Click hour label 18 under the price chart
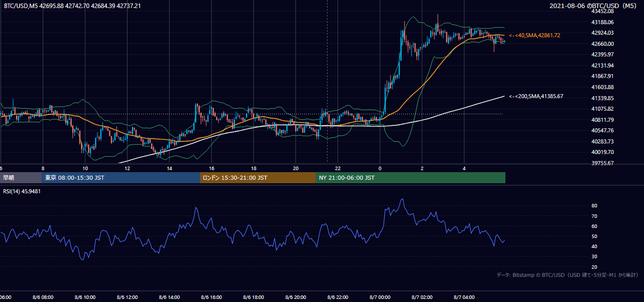Viewport: 644px width, 302px height. point(253,168)
